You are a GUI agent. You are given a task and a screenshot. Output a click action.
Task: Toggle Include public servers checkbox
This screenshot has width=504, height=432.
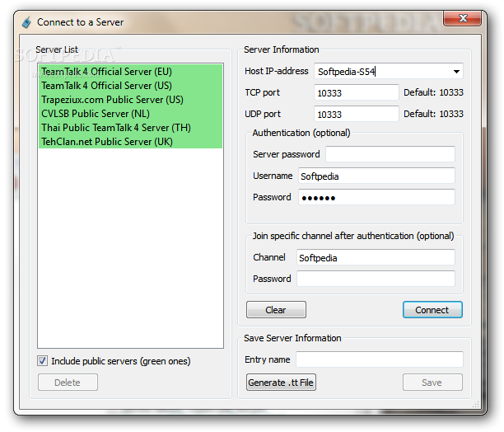[x=43, y=361]
